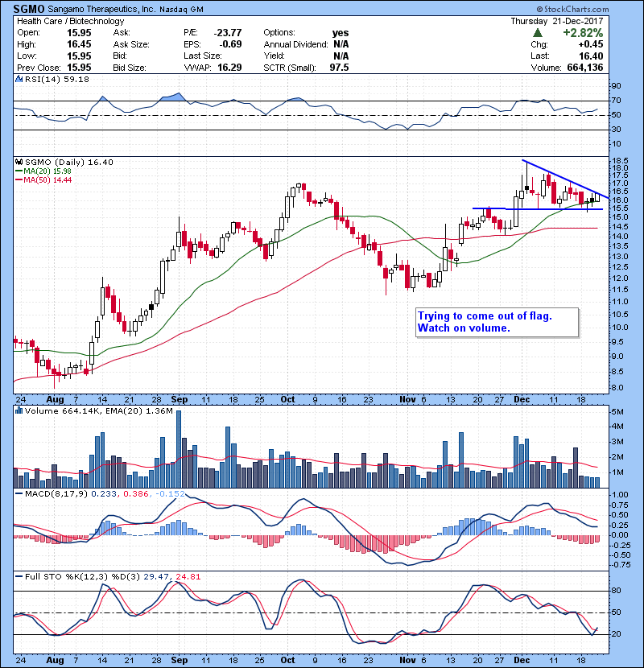Click the Open price value 15.95
The height and width of the screenshot is (668, 644).
click(79, 33)
